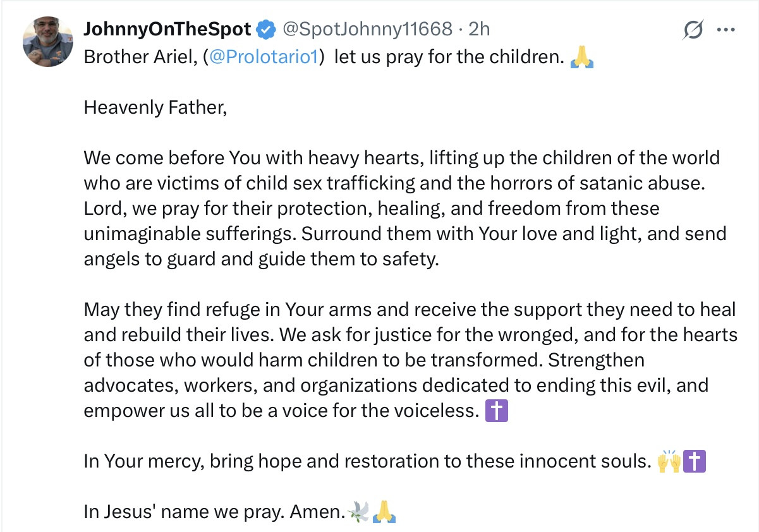This screenshot has width=759, height=532.
Task: Click the JohnnyOnTheSpot display name
Action: pyautogui.click(x=167, y=29)
